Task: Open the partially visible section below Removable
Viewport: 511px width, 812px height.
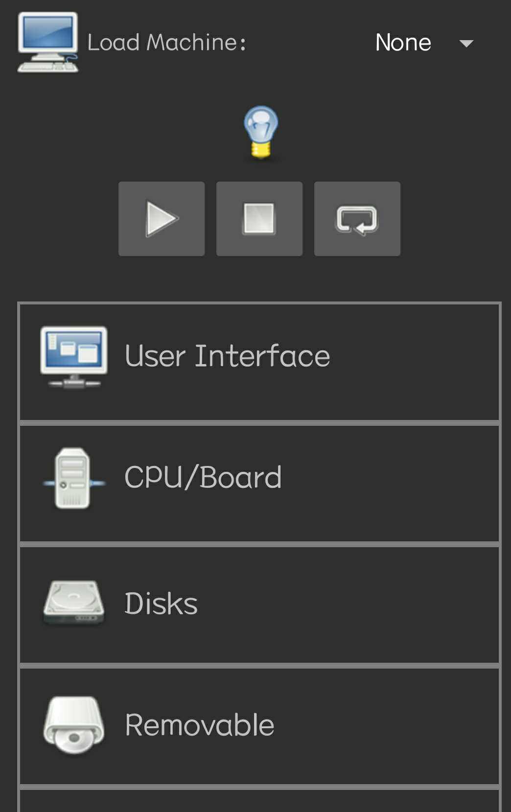Action: coord(259,802)
